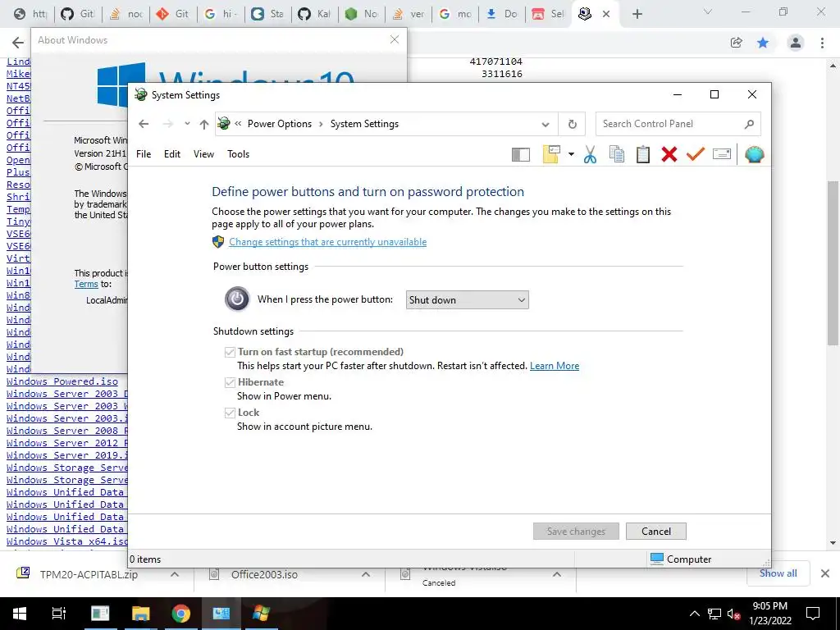Viewport: 840px width, 630px height.
Task: Click the Copy documents icon
Action: [617, 154]
